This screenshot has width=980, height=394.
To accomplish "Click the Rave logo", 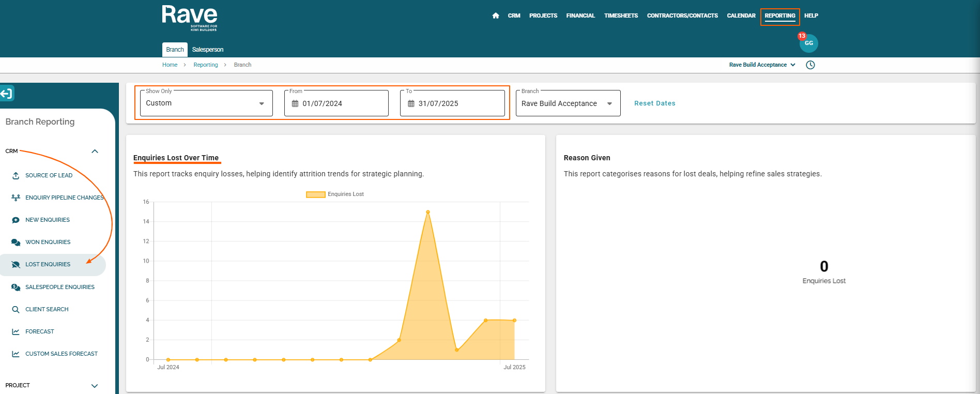I will tap(190, 18).
